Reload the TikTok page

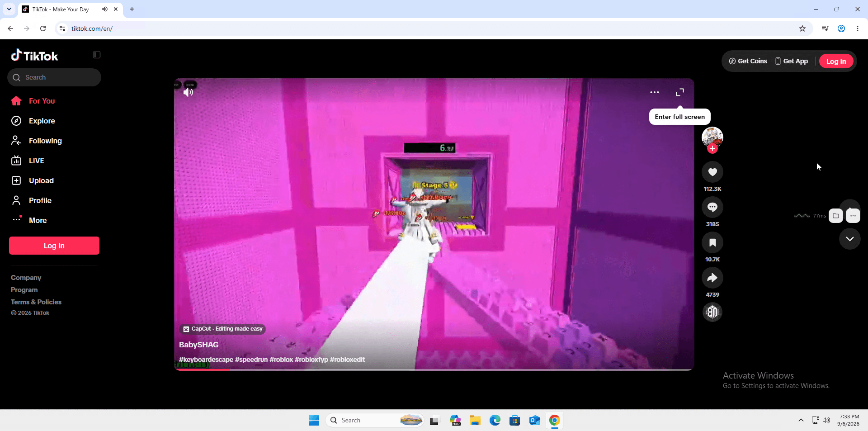pyautogui.click(x=43, y=28)
